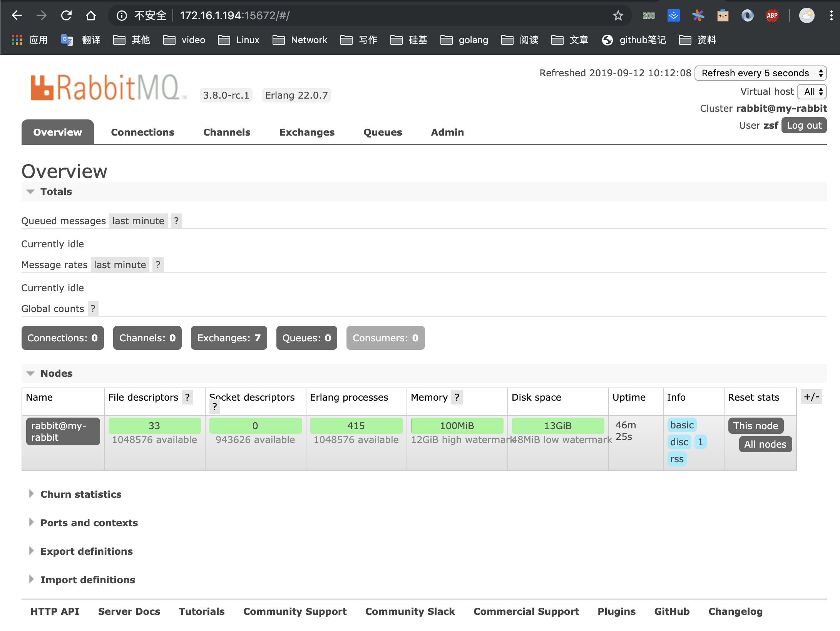Switch to the Queues tab
The image size is (840, 631).
pos(382,132)
